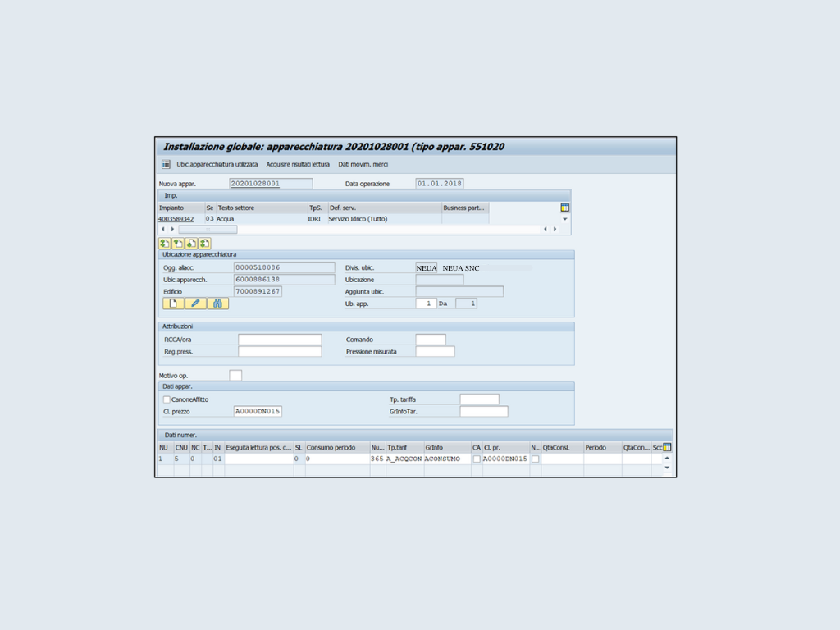Click the up scroll arrow in the Dati numer. table
Viewport: 840px width, 630px height.
pos(667,459)
